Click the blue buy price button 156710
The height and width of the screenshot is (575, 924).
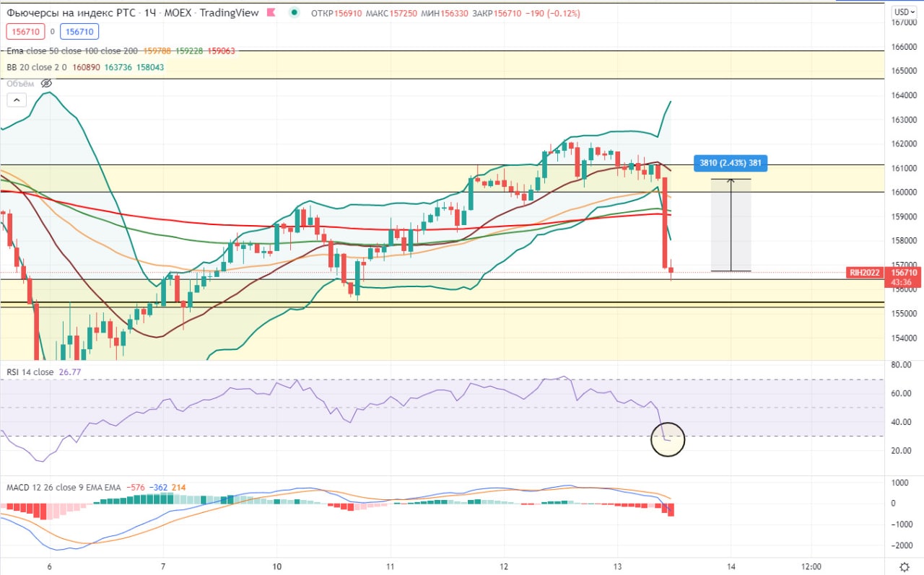pyautogui.click(x=79, y=32)
